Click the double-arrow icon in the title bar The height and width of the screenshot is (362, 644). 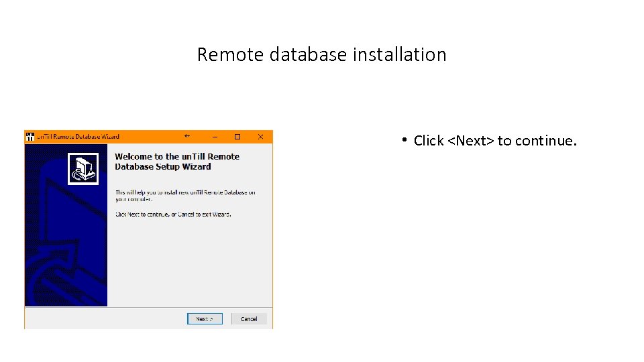point(188,137)
